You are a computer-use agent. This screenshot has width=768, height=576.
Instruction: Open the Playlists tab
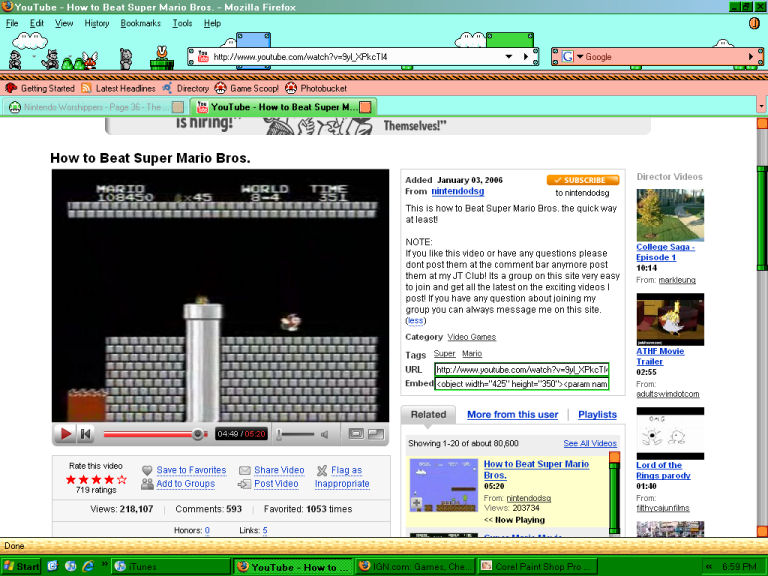(x=597, y=415)
